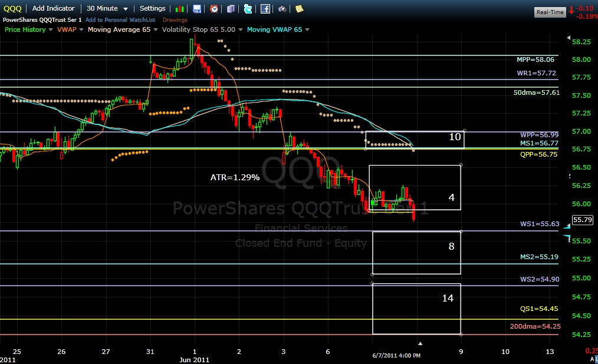Viewport: 598px width, 364px height.
Task: Click the WS2=54.90 level label
Action: (x=540, y=279)
